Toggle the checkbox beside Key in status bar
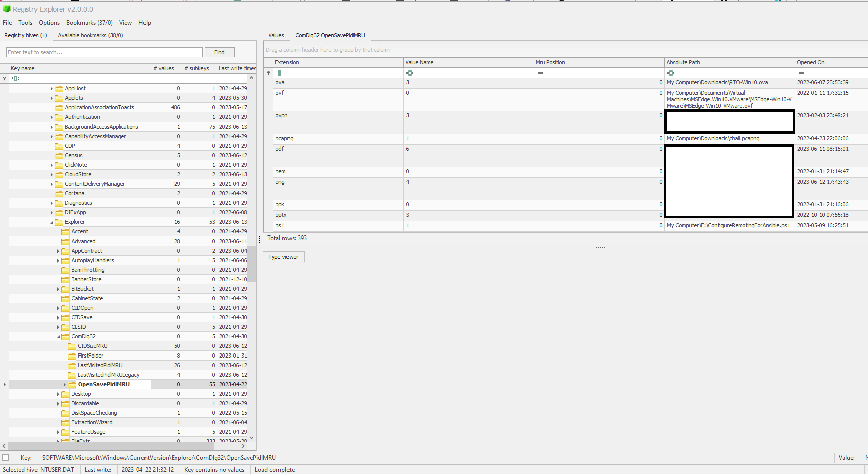 click(x=6, y=457)
